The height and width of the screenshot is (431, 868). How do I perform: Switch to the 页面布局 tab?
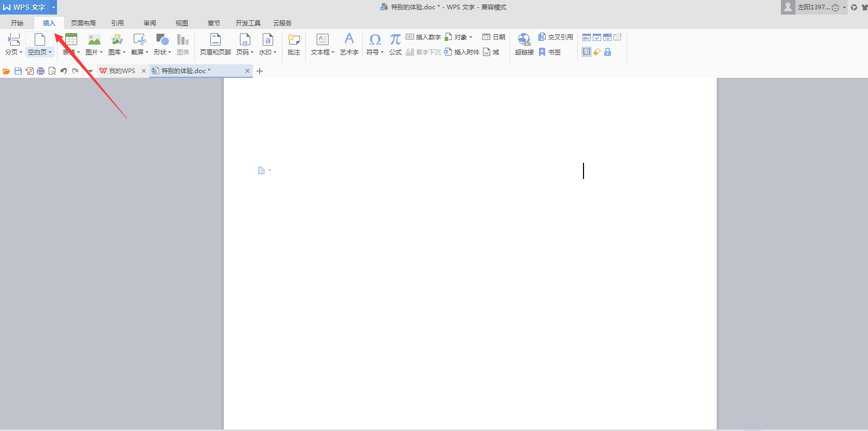(83, 23)
